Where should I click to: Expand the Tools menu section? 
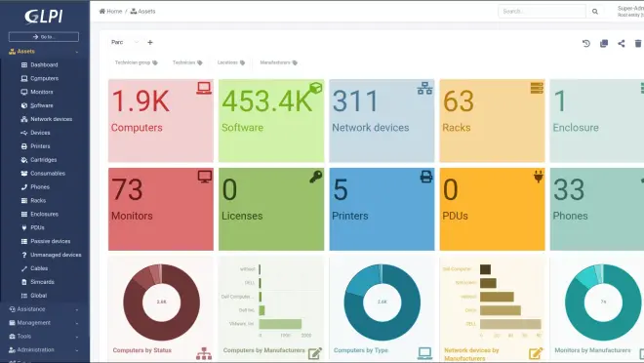tap(44, 337)
